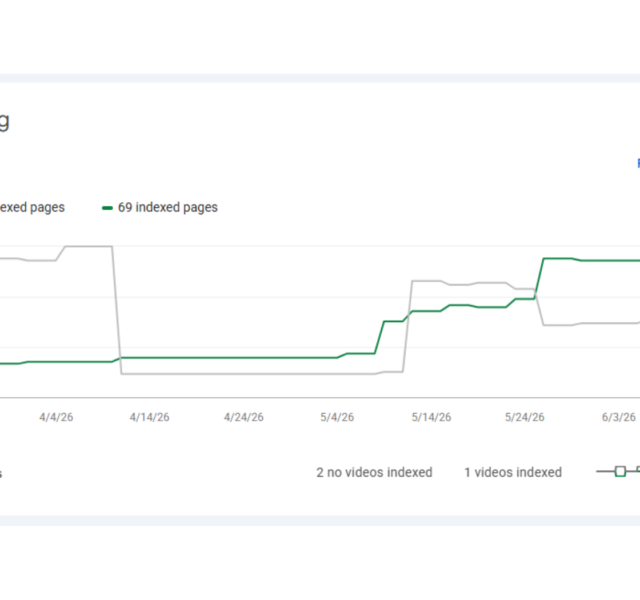
Task: Select the 5/14/26 date axis label
Action: [x=431, y=417]
